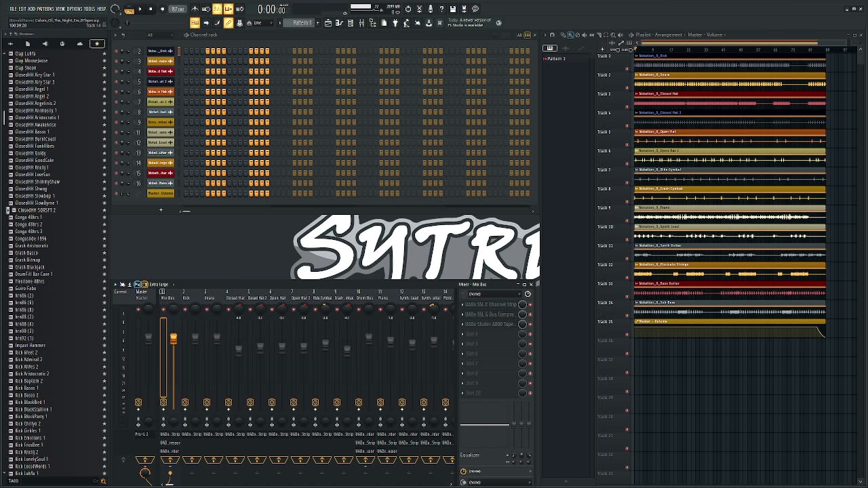This screenshot has height=488, width=868.
Task: Click the Record button in transport
Action: pos(162,9)
